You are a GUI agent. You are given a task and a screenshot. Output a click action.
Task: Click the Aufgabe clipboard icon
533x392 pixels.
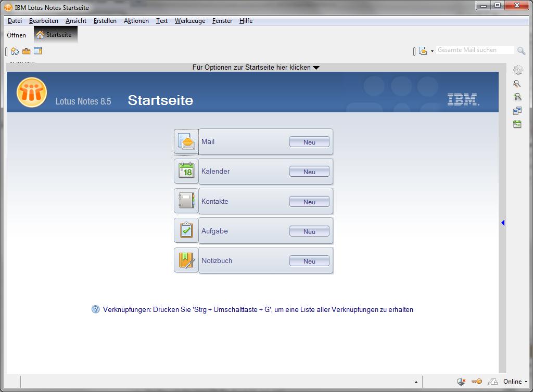coord(186,231)
